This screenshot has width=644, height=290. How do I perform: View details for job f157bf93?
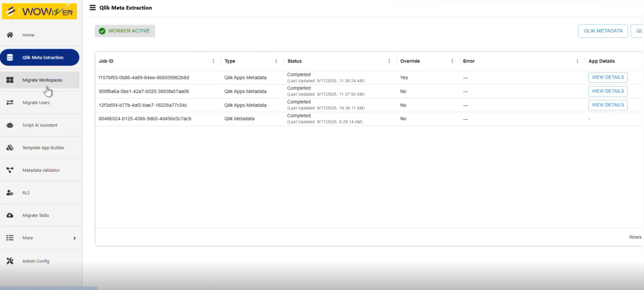(x=608, y=77)
